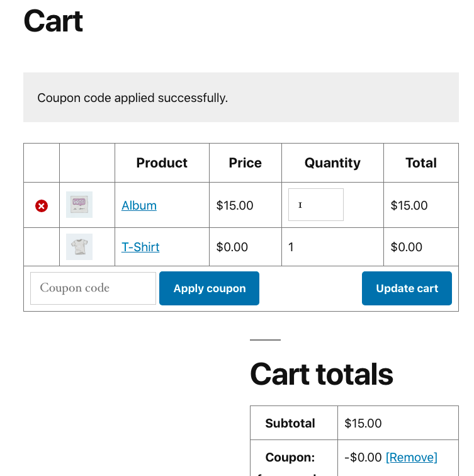
Task: Follow the T-Shirt product link
Action: point(140,247)
